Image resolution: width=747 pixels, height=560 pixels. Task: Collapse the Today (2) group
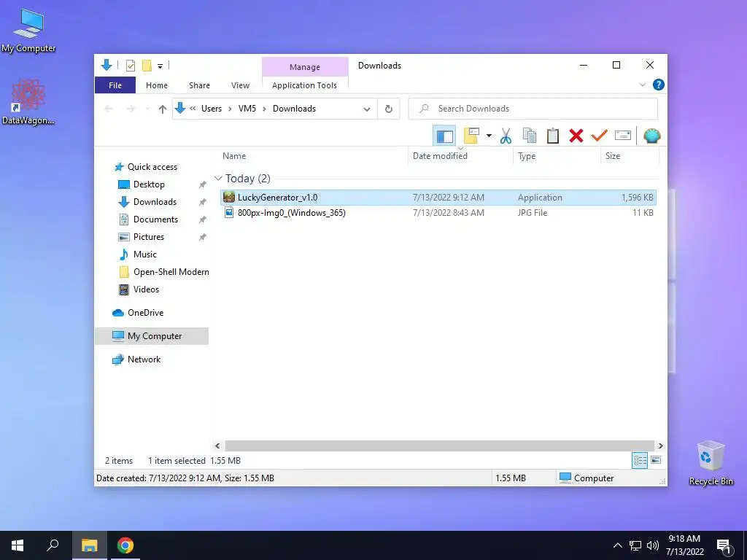point(218,179)
